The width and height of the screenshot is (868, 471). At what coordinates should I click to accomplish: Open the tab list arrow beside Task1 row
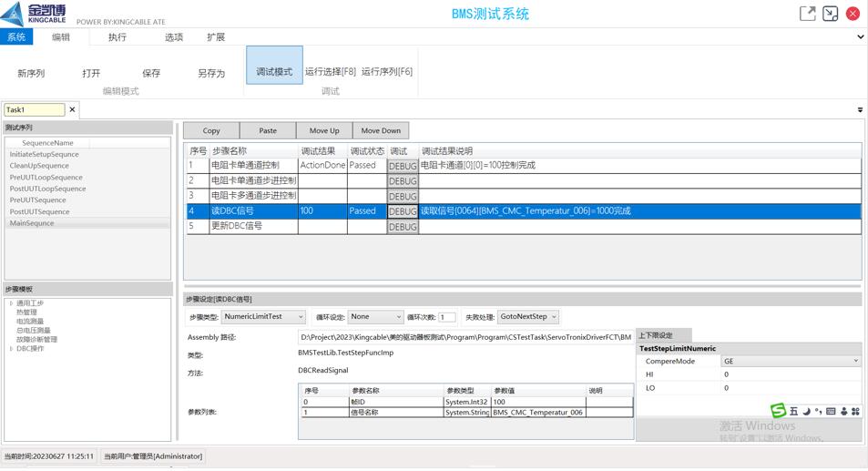click(x=860, y=110)
